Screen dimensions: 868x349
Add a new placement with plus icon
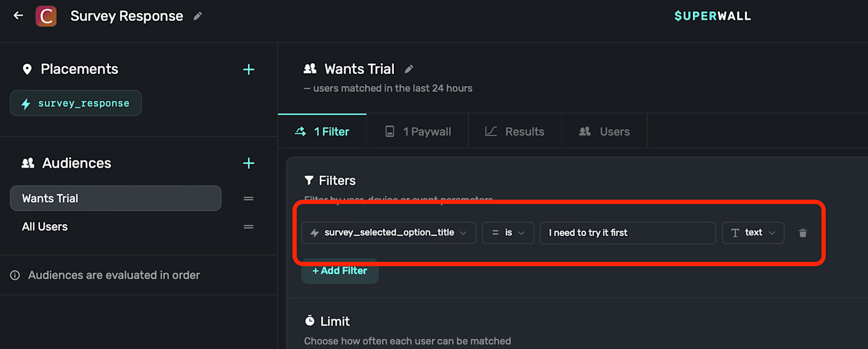coord(249,69)
